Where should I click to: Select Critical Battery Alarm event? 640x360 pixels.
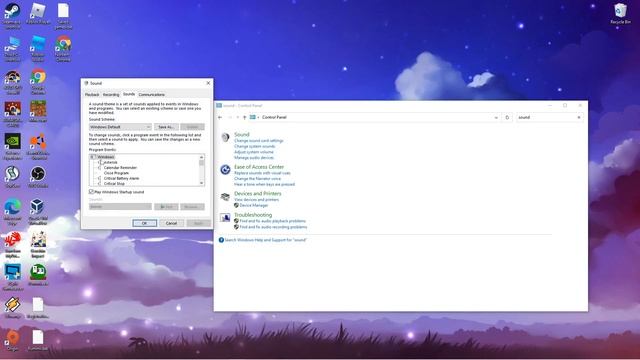coord(121,178)
